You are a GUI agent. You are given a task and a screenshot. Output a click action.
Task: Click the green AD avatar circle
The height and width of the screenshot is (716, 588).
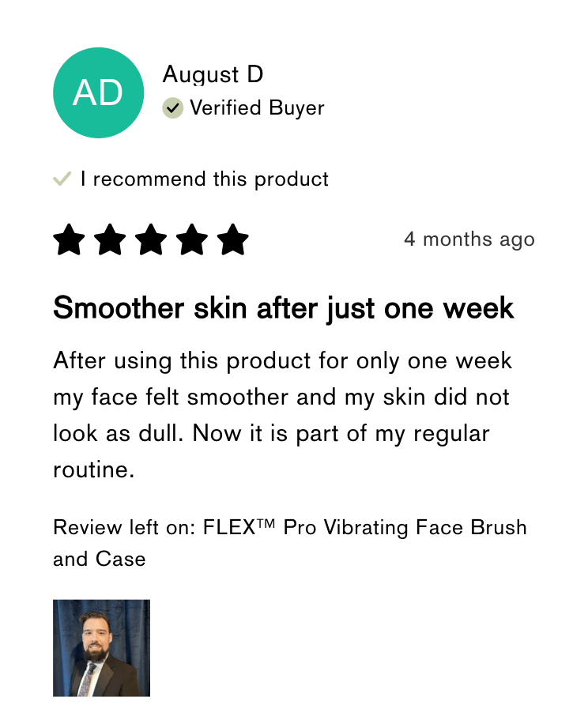pos(99,92)
